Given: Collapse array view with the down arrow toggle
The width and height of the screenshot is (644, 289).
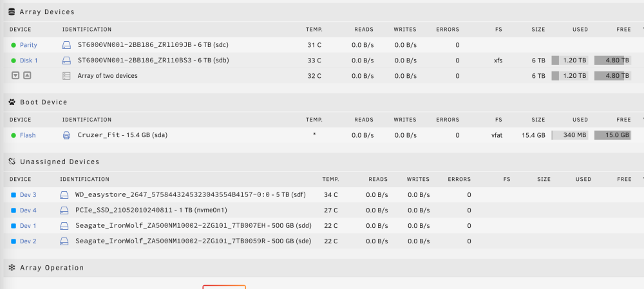Looking at the screenshot, I should coord(15,75).
